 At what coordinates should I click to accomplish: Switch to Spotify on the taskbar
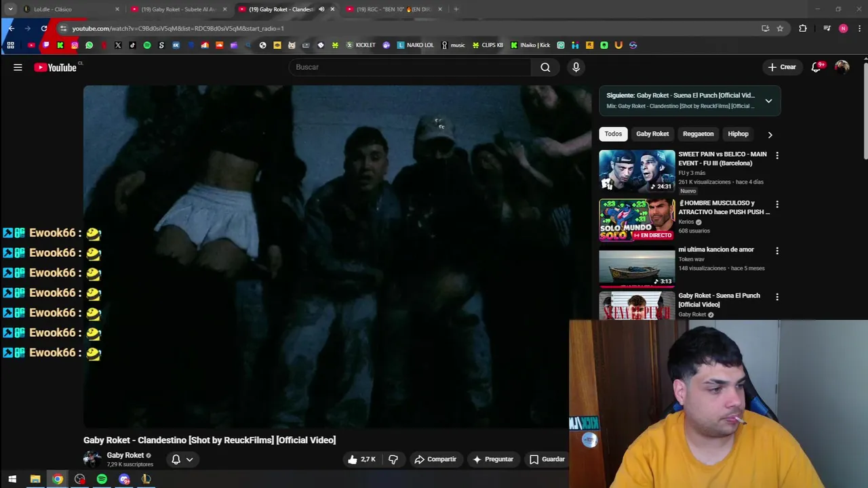click(x=102, y=479)
